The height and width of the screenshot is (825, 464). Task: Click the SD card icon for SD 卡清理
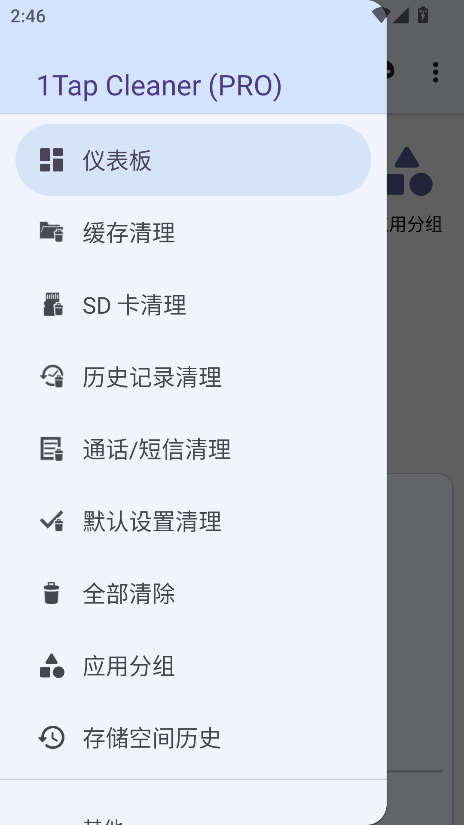point(53,304)
